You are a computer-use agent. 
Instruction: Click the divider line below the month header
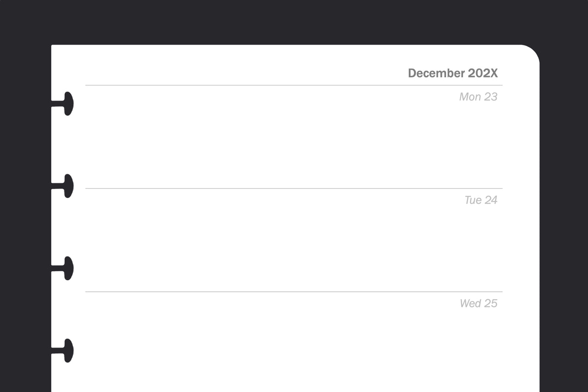point(294,85)
